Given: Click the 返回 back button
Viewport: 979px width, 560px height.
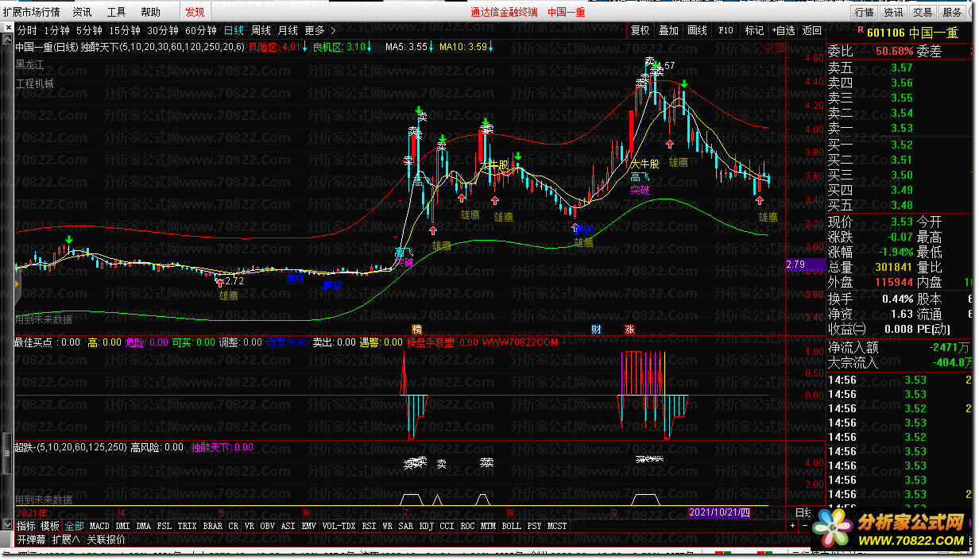Looking at the screenshot, I should point(812,31).
